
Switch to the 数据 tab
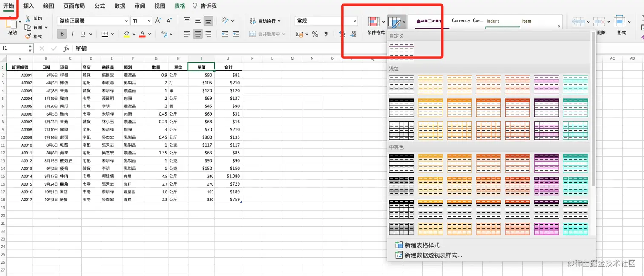(x=120, y=6)
